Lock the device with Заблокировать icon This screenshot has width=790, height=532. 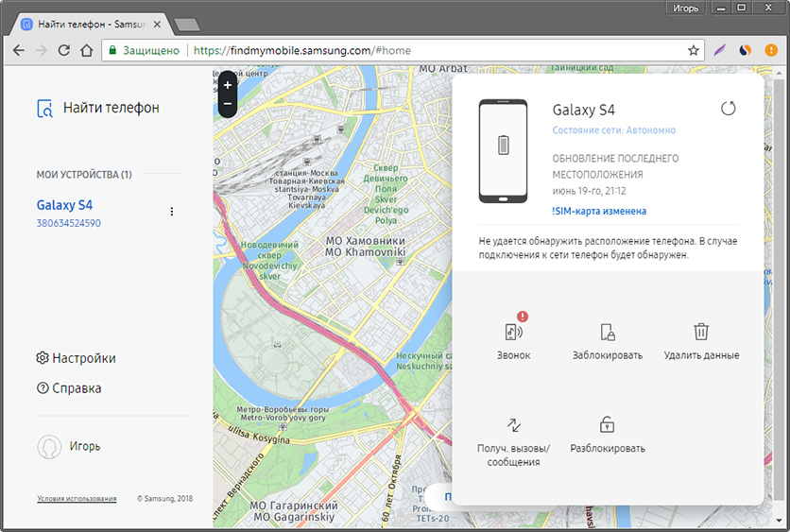coord(607,332)
